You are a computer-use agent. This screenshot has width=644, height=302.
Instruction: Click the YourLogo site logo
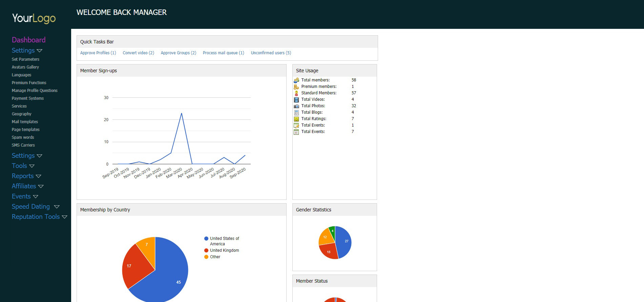34,18
